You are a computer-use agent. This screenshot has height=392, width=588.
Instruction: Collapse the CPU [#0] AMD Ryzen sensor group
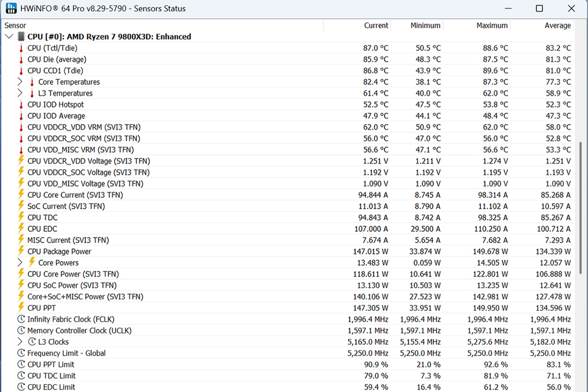click(x=8, y=37)
